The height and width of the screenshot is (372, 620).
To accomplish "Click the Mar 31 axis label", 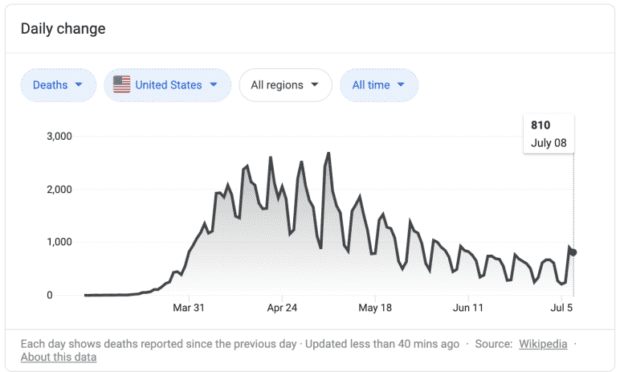I will point(189,308).
